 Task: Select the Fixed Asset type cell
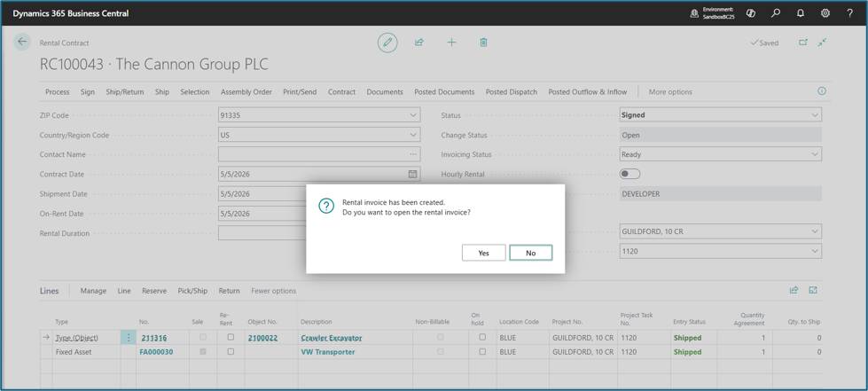coord(74,352)
